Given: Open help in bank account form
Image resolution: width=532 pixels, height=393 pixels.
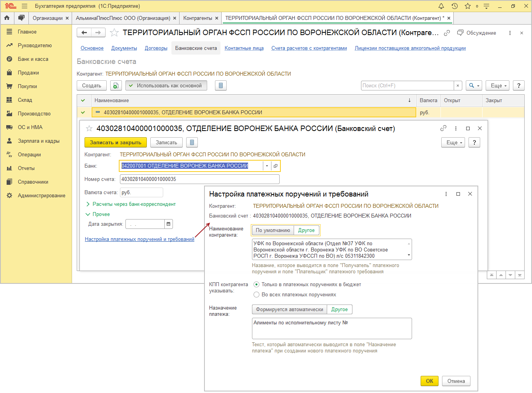Looking at the screenshot, I should click(474, 143).
